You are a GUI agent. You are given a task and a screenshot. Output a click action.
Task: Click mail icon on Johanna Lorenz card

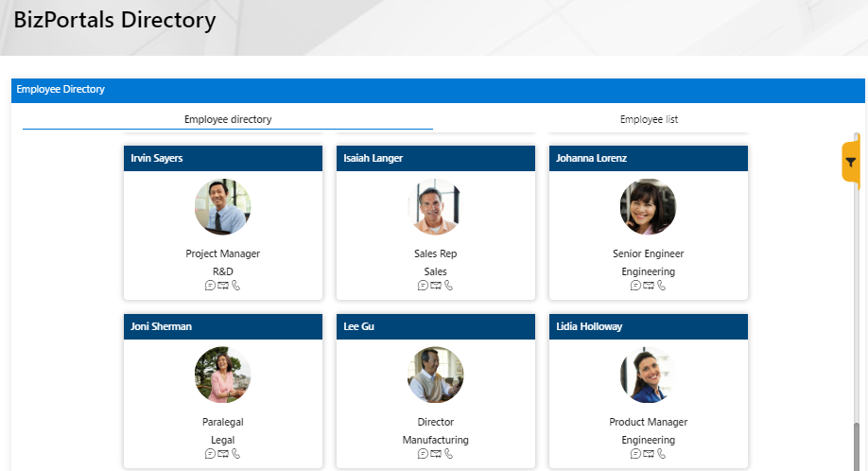point(649,286)
